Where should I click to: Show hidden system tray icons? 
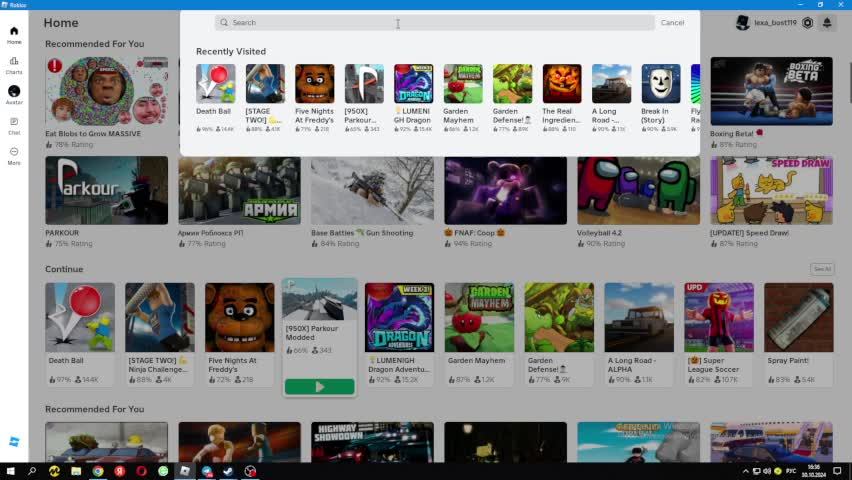746,471
